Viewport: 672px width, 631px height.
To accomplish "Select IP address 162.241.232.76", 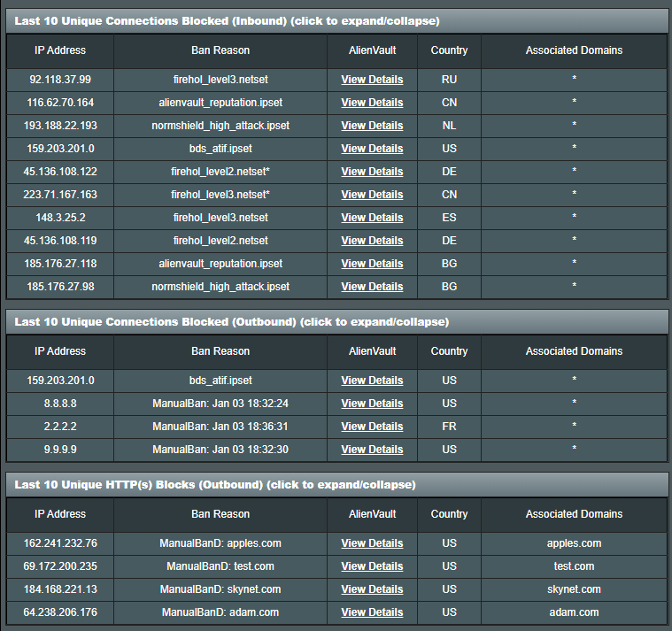I will (x=60, y=543).
